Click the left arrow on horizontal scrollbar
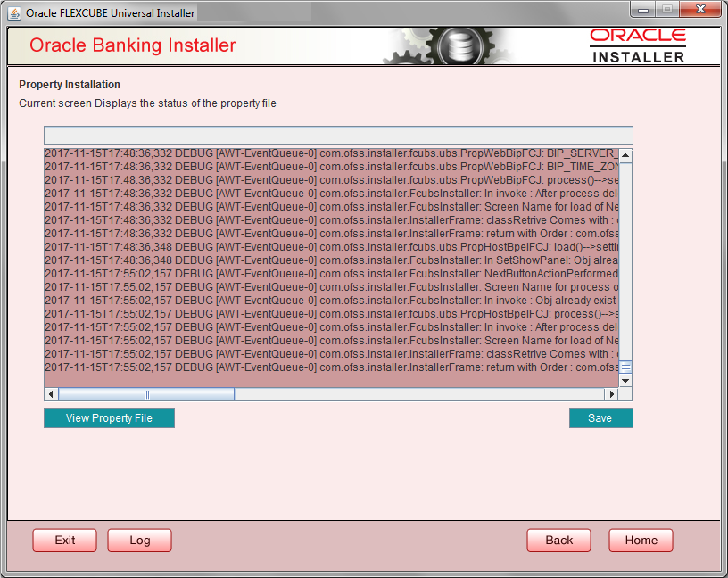Screen dimensions: 728x578 [51, 393]
